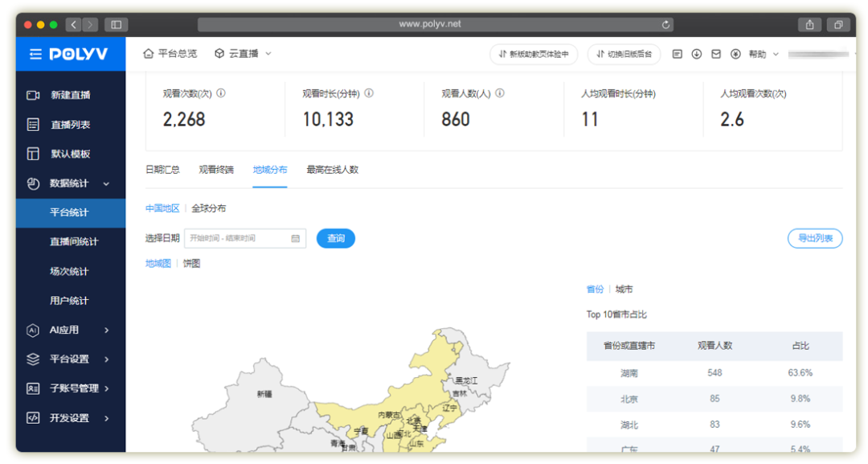
Task: Click 导出列表 to export the list
Action: click(x=816, y=238)
